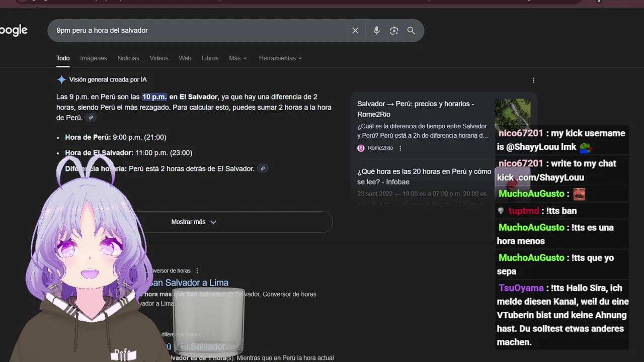Click the Google logo
Viewport: 644px width, 362px height.
(14, 31)
